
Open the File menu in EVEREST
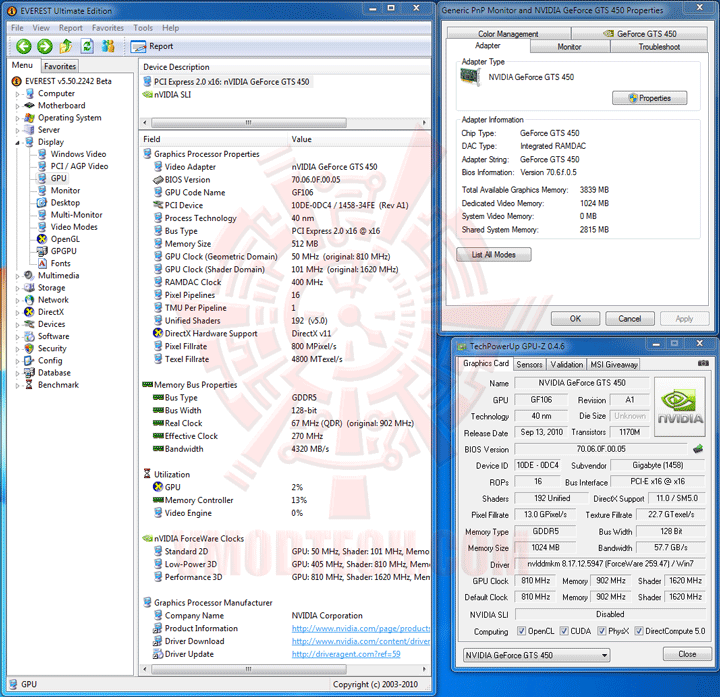pos(17,28)
